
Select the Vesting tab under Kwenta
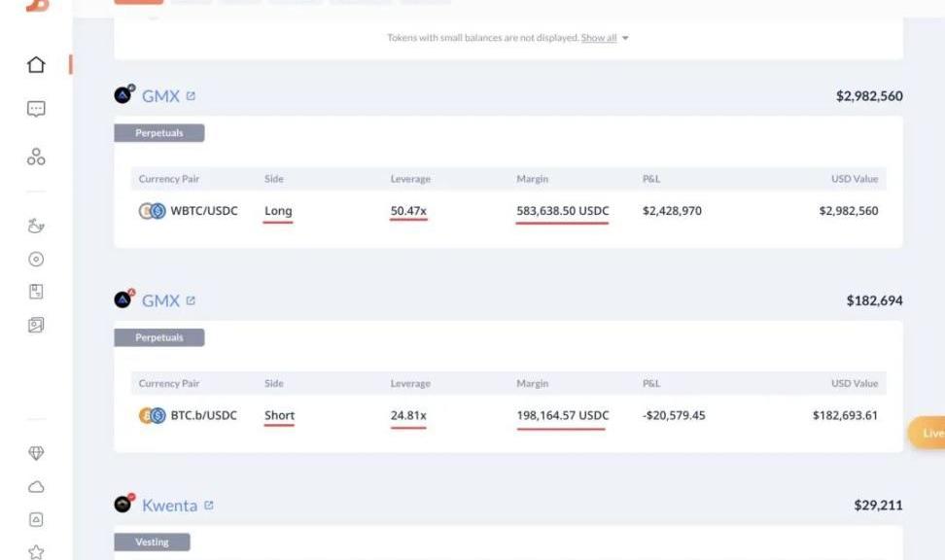click(x=152, y=542)
